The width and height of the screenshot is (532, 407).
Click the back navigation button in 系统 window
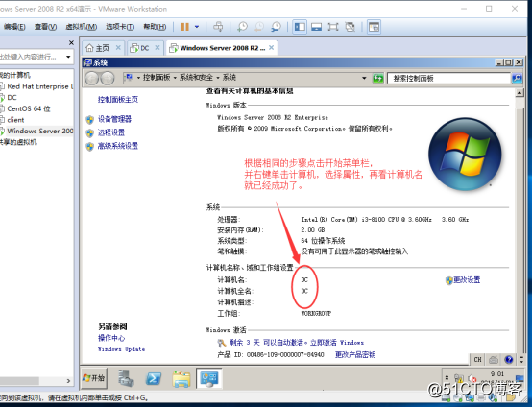91,79
